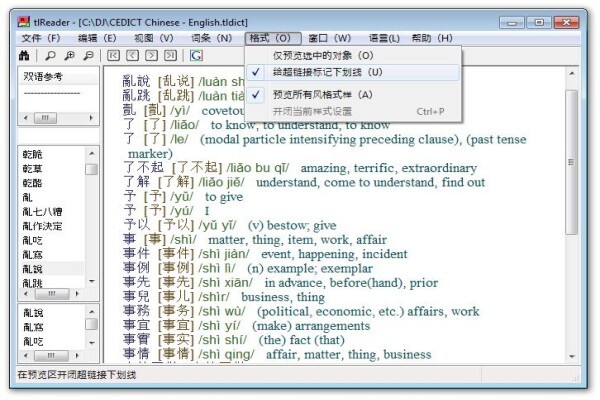Viewport: 600px width, 400px height.
Task: Select word 乾脆 in the word list
Action: pyautogui.click(x=33, y=154)
